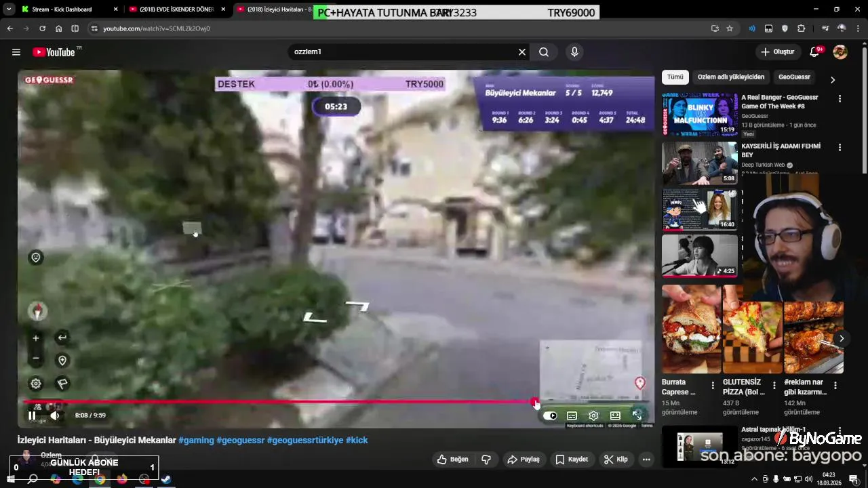Open the #kick hashtag link
This screenshot has width=868, height=488.
(357, 440)
